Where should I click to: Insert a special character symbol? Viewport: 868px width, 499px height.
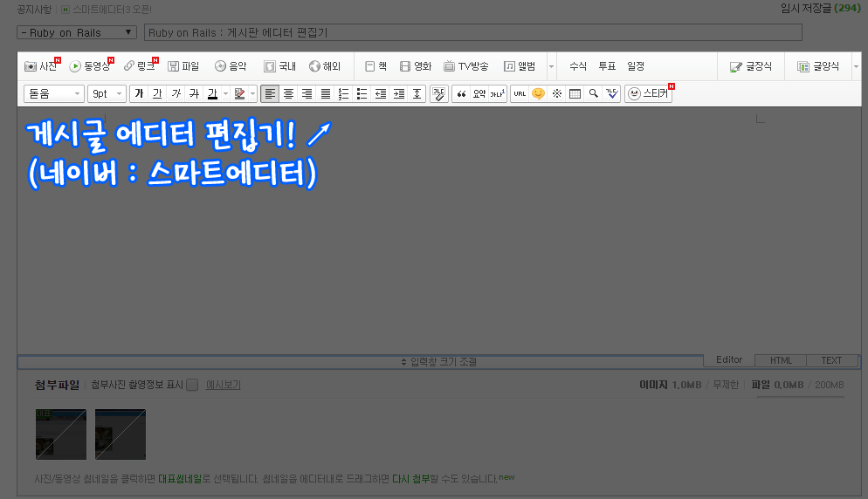coord(557,93)
